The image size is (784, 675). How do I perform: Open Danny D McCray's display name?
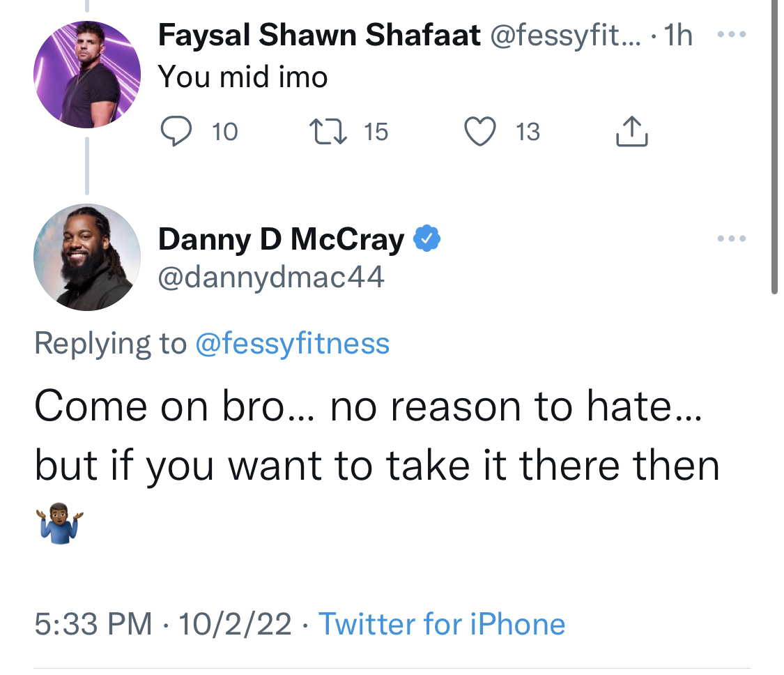pos(281,239)
